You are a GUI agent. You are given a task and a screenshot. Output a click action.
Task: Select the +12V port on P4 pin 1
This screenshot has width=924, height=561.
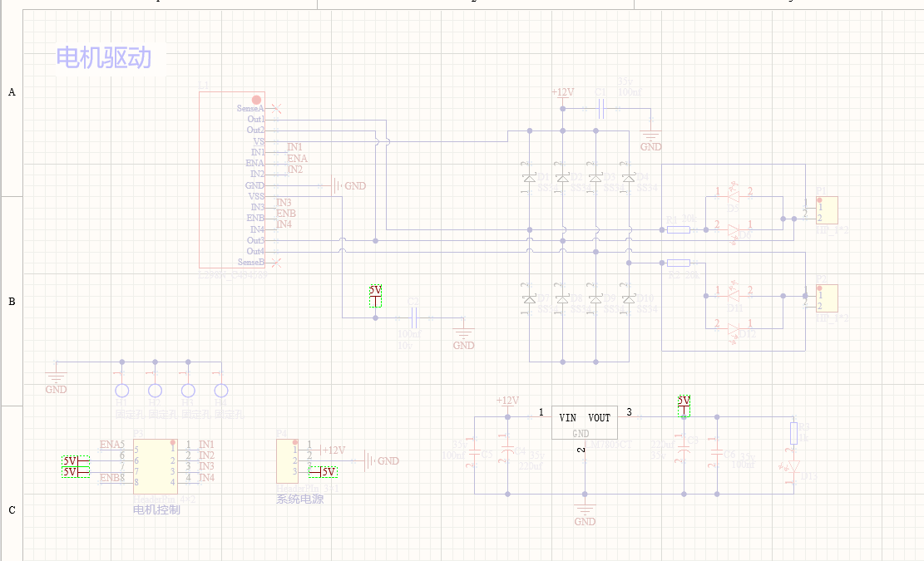(333, 450)
